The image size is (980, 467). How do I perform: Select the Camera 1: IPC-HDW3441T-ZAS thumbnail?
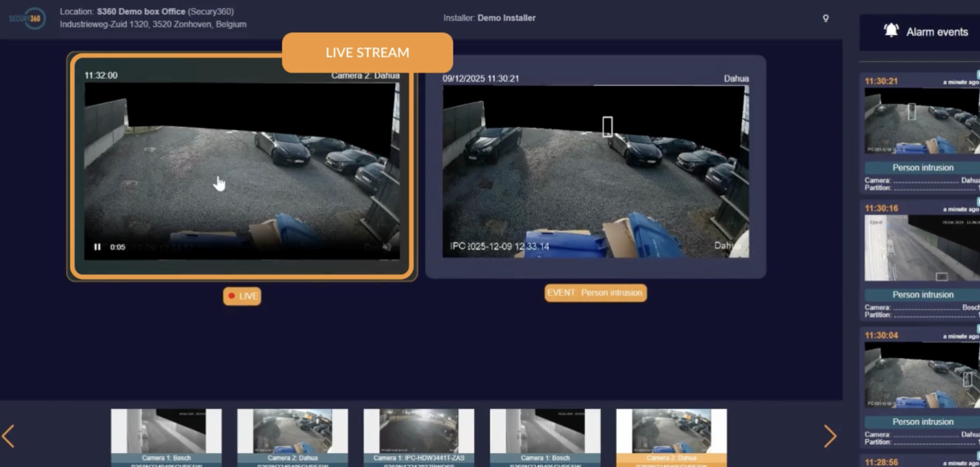[419, 438]
